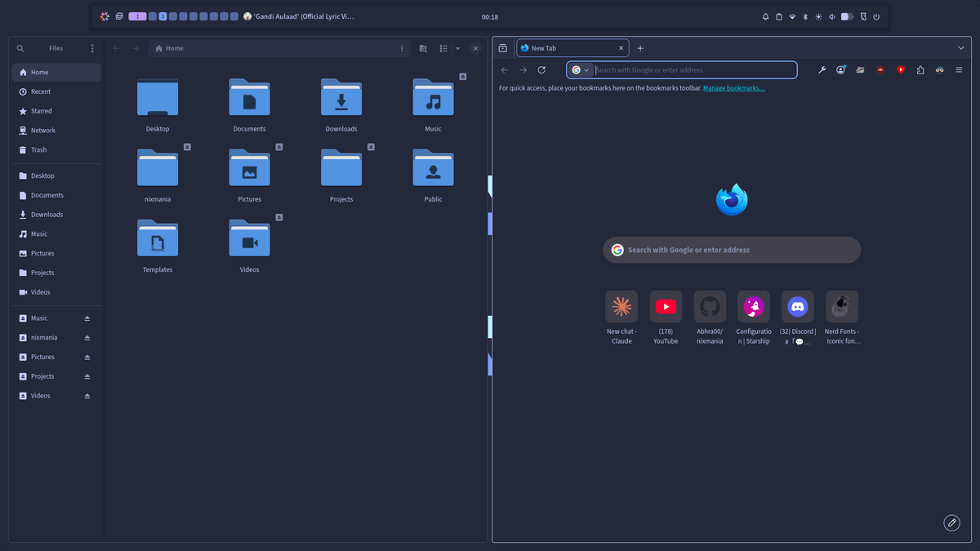Click the Home location in path bar
Viewport: 980px width, 551px height.
pyautogui.click(x=169, y=48)
